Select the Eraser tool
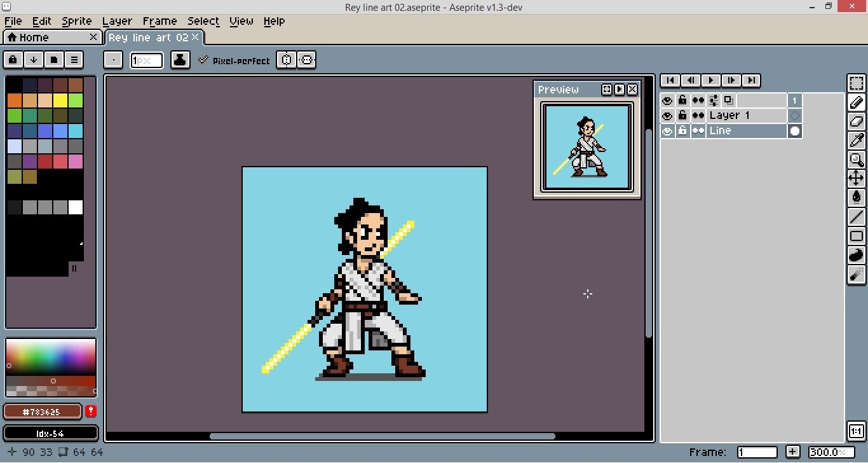 click(x=857, y=121)
